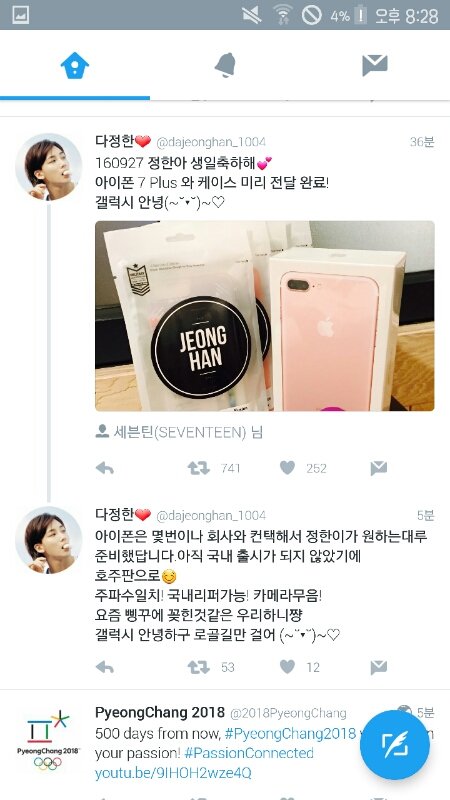Image resolution: width=450 pixels, height=800 pixels.
Task: Open the youtu.be/9IHOH2wze4Q link
Action: (x=173, y=773)
